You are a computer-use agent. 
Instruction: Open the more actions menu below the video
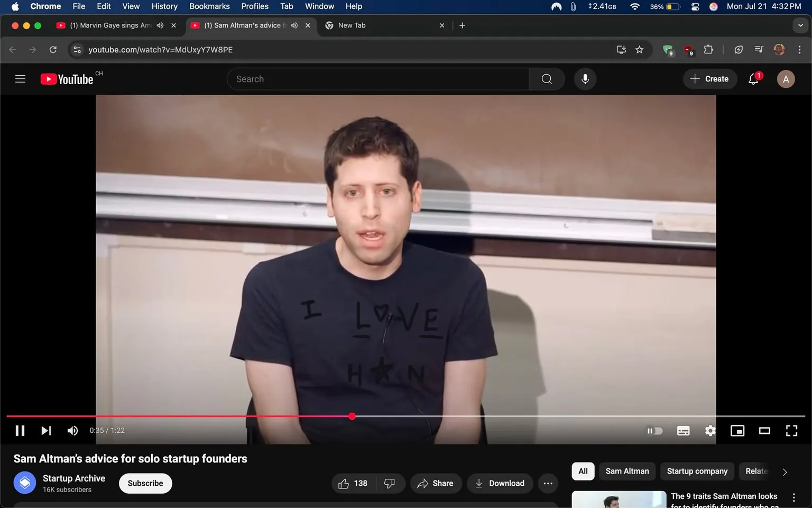(x=548, y=483)
